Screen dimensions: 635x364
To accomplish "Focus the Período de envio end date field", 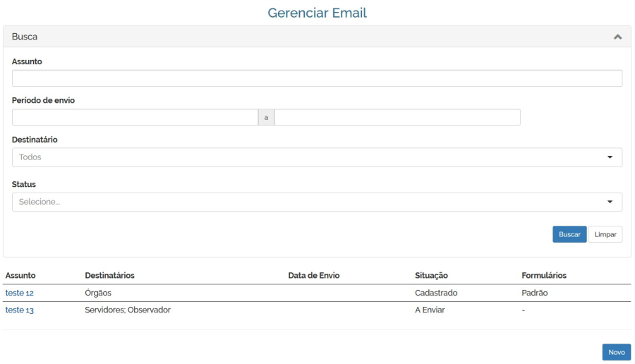I will tap(397, 117).
